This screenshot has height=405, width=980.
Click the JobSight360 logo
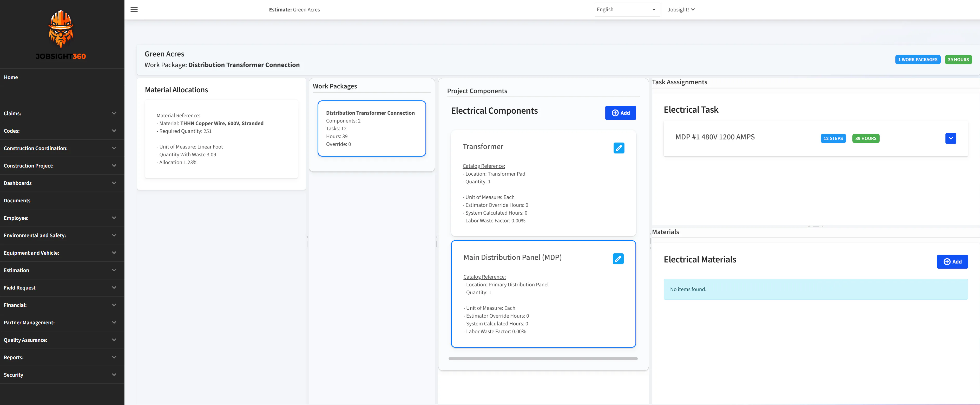pos(61,35)
